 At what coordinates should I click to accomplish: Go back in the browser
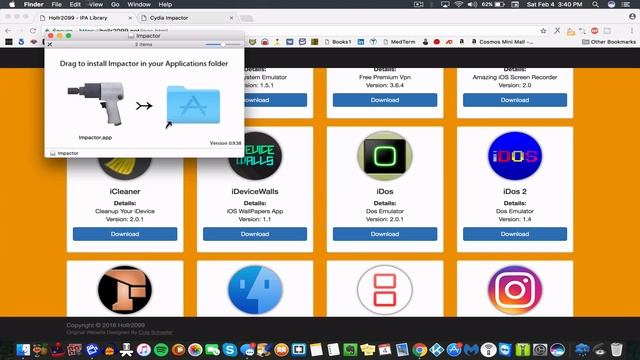(x=8, y=31)
